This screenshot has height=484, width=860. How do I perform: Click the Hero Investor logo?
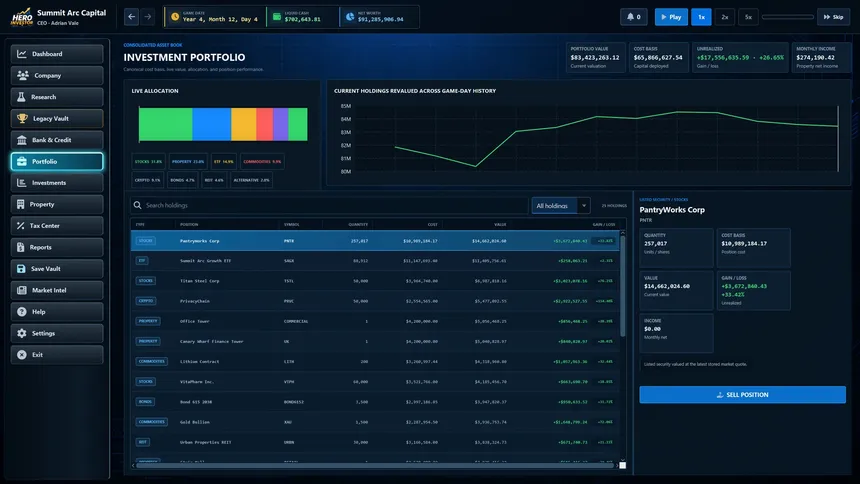click(x=22, y=17)
